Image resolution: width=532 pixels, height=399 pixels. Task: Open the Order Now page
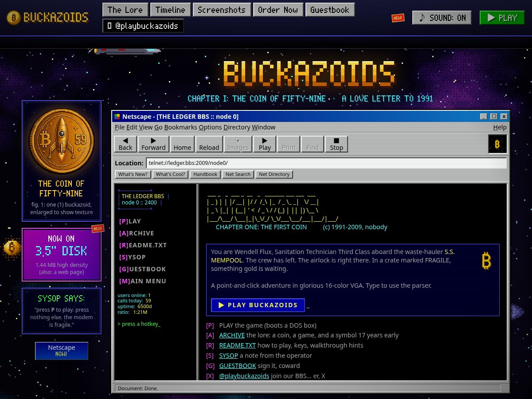[278, 10]
